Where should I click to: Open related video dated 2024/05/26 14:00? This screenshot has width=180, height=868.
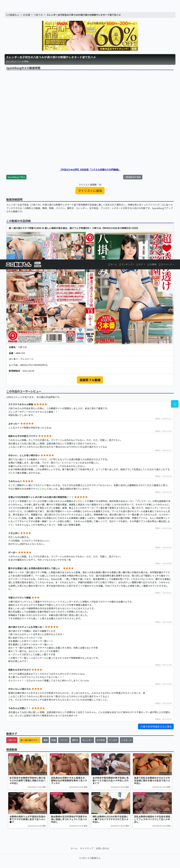click(28, 810)
